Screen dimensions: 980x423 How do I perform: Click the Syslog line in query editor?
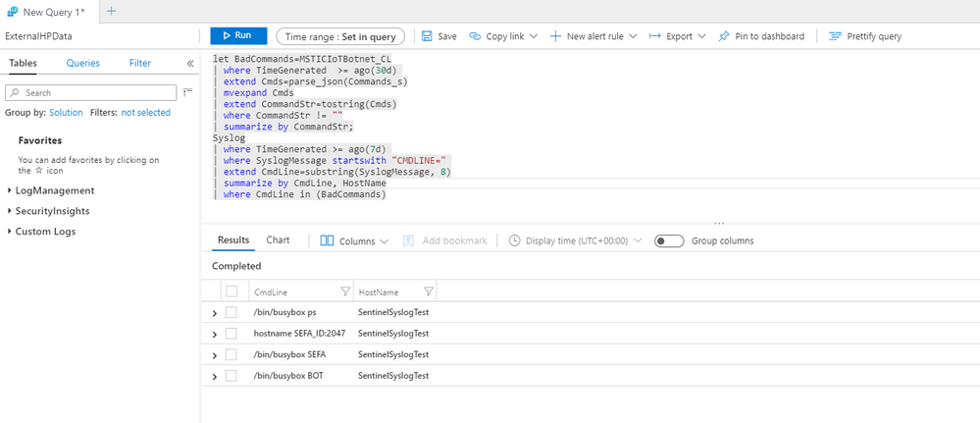point(229,137)
